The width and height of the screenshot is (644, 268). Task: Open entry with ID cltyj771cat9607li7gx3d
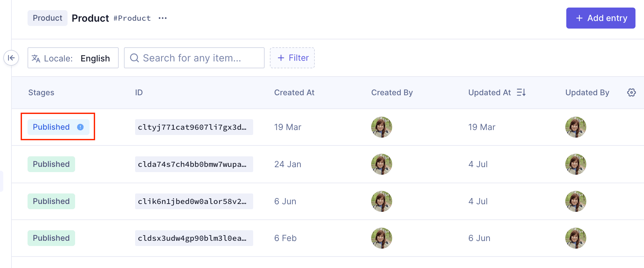[x=194, y=127]
